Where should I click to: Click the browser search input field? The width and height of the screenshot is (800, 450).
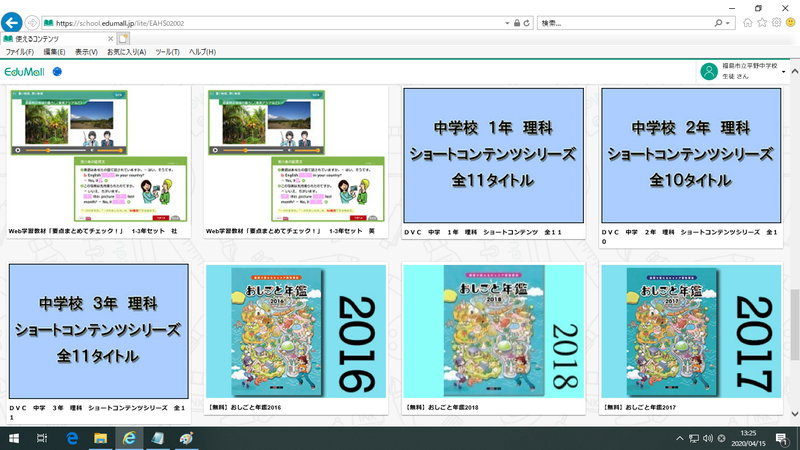tap(640, 22)
